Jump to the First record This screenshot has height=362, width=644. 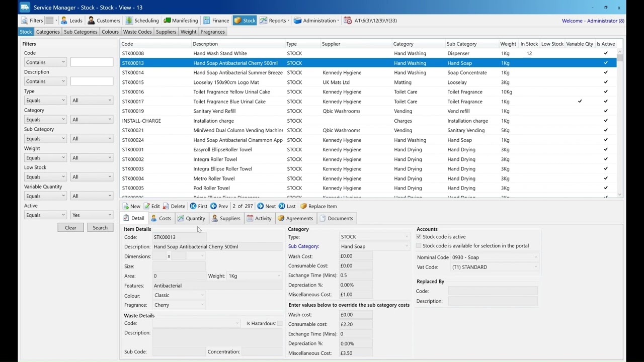pos(198,206)
